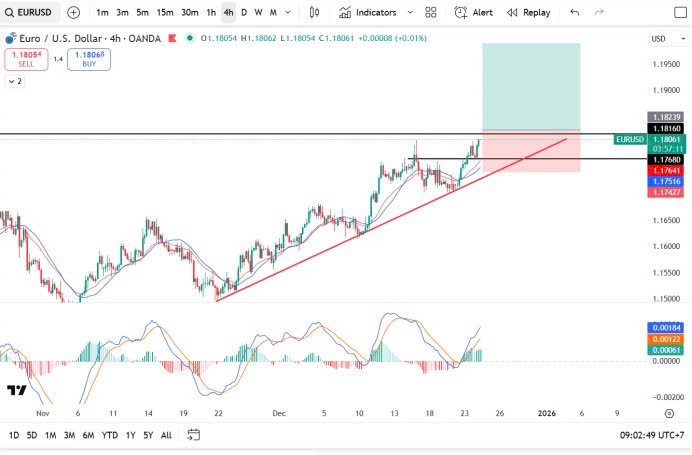
Task: Open the TradingView logo in chart corner
Action: click(16, 390)
